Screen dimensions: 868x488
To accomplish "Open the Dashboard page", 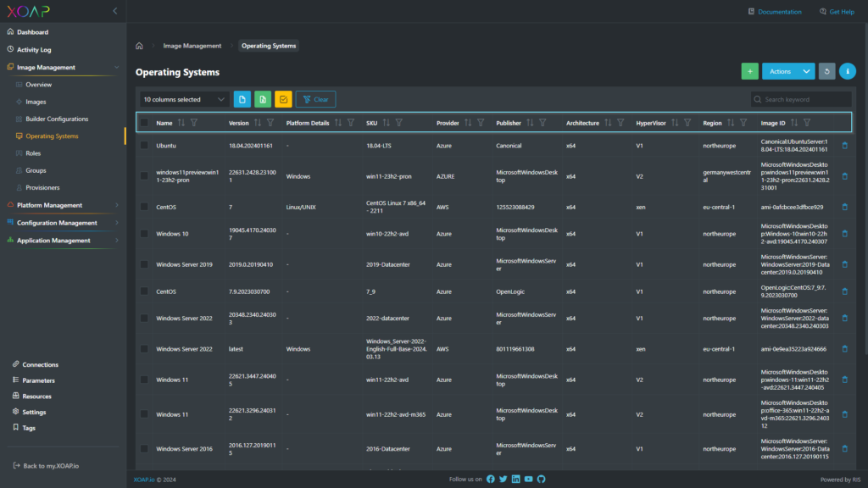I will [x=32, y=32].
